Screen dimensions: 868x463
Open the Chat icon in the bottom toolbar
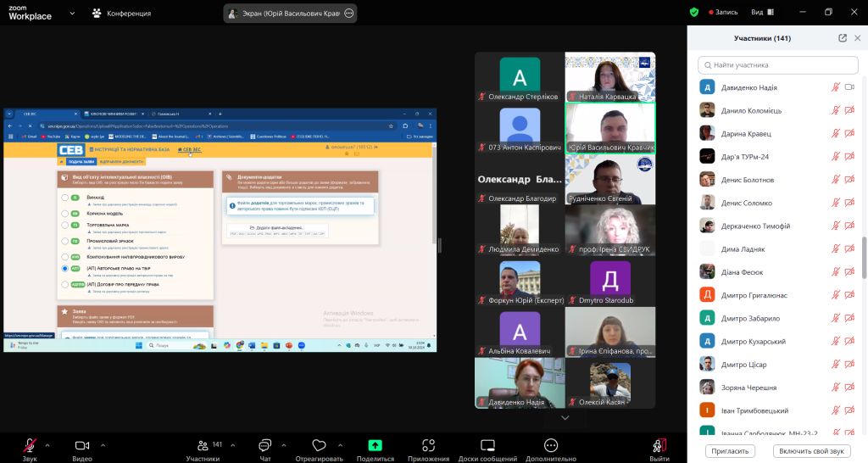[x=265, y=446]
